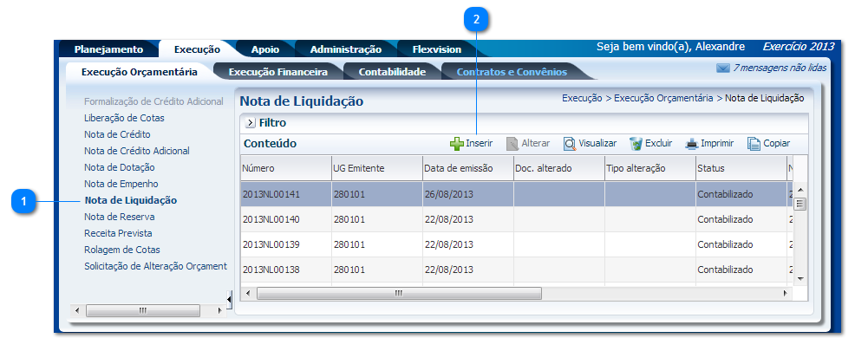Click the Alterar document icon
Screen dimensions: 868x364
coord(512,144)
